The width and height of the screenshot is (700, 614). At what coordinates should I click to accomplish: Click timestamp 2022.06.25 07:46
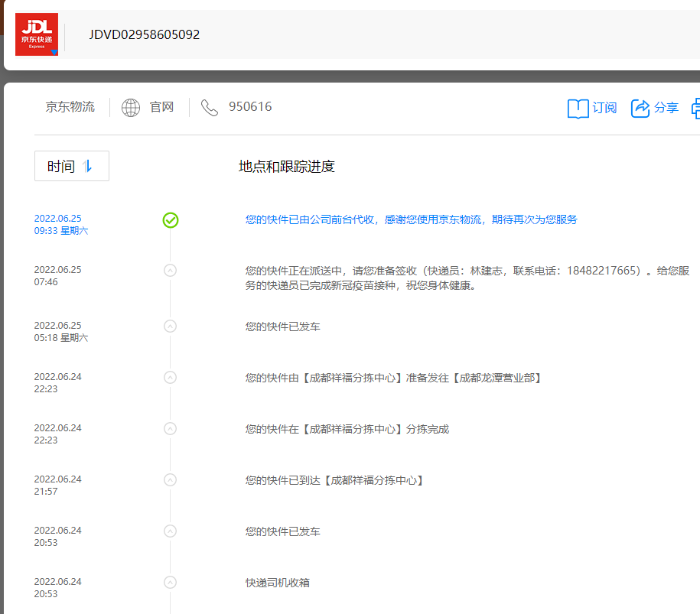[58, 276]
